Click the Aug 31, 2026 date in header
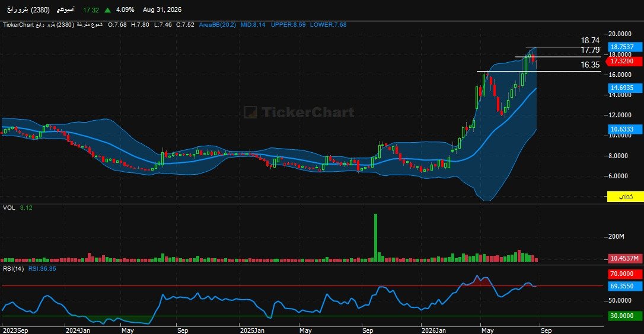Screen dimensions: 644x334 click(x=162, y=9)
